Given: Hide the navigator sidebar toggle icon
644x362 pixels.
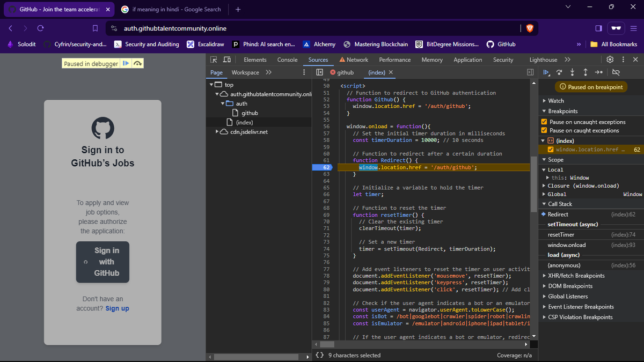Looking at the screenshot, I should click(x=319, y=72).
